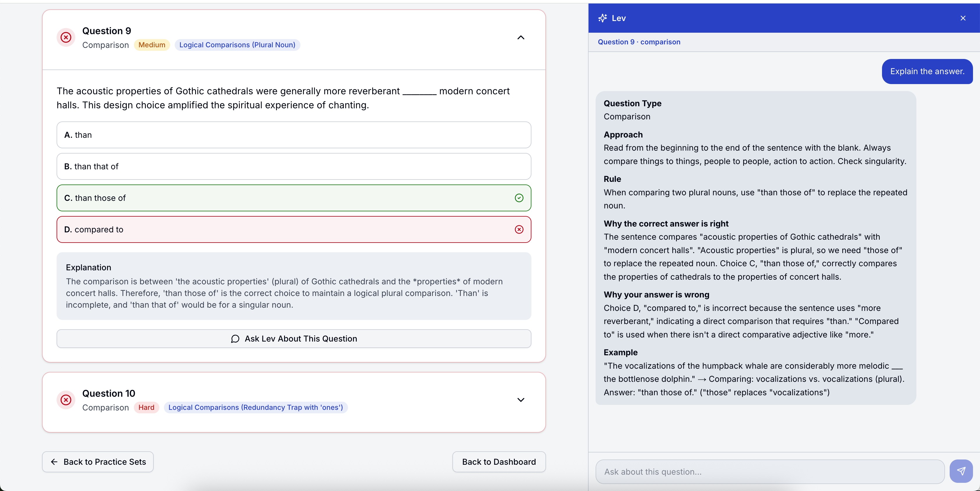Select answer B 'than that of'

[x=293, y=166]
